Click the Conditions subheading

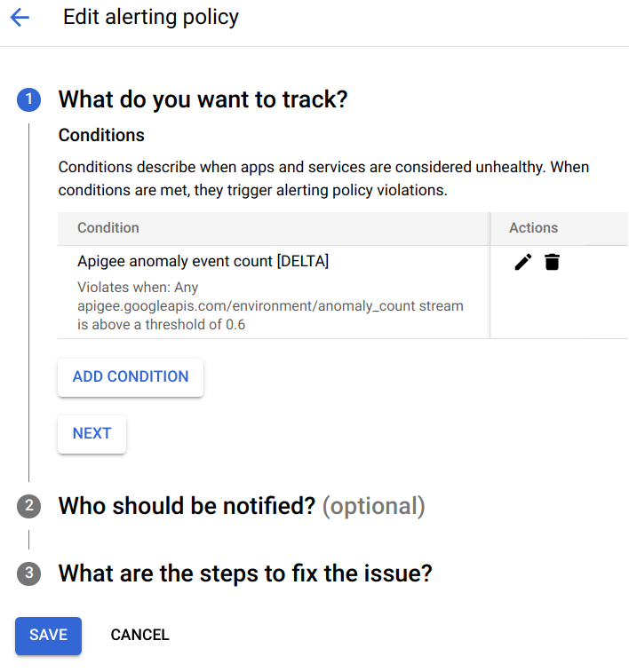[x=101, y=136]
